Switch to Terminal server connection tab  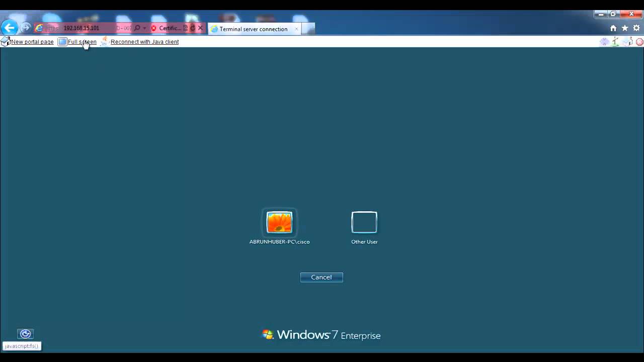point(254,29)
